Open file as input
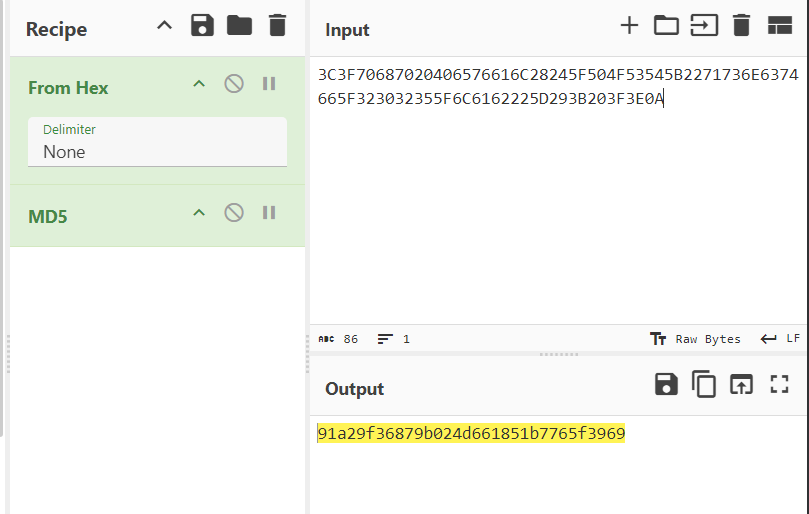The width and height of the screenshot is (809, 514). [704, 26]
